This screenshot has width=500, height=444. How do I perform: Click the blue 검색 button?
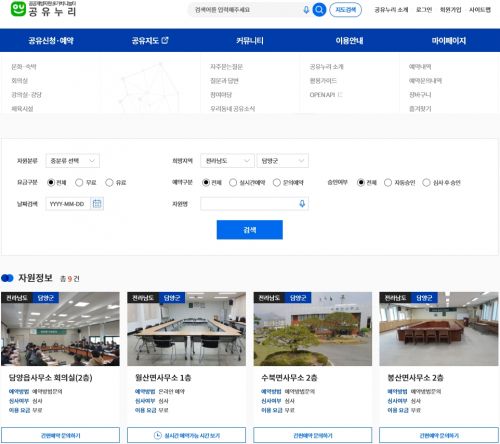pyautogui.click(x=250, y=230)
